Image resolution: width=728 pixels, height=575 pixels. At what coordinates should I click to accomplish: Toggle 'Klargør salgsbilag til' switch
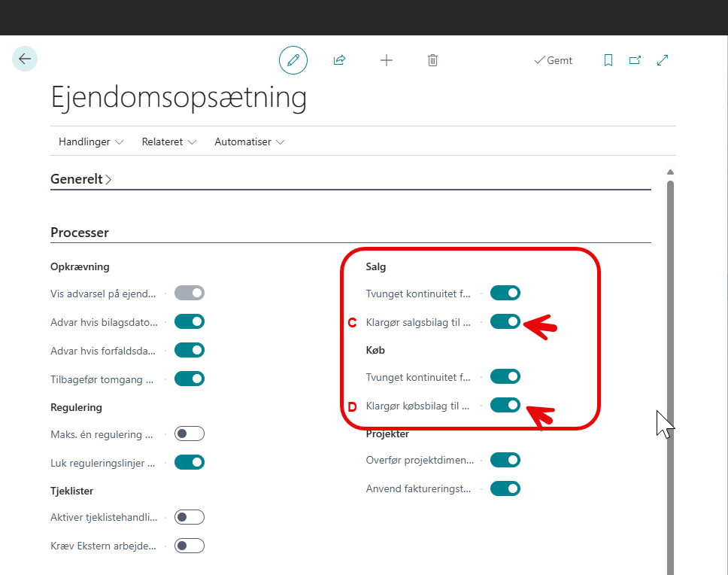click(x=505, y=321)
